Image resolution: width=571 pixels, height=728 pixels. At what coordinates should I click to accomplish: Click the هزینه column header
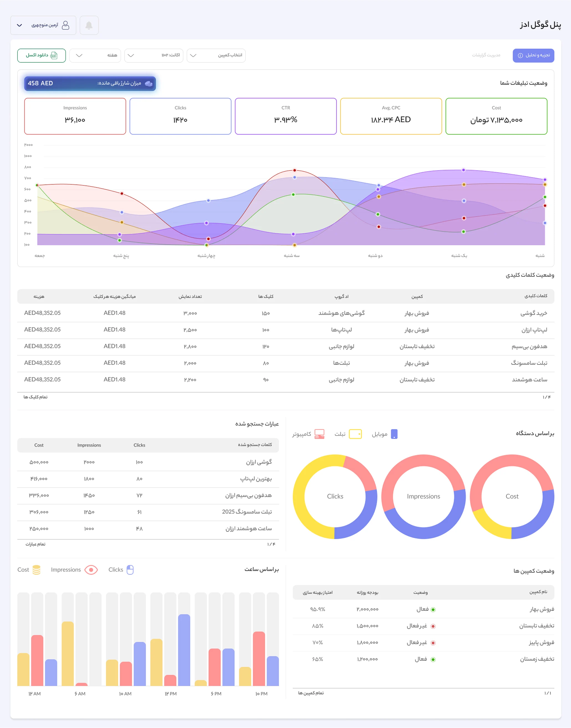(x=39, y=296)
